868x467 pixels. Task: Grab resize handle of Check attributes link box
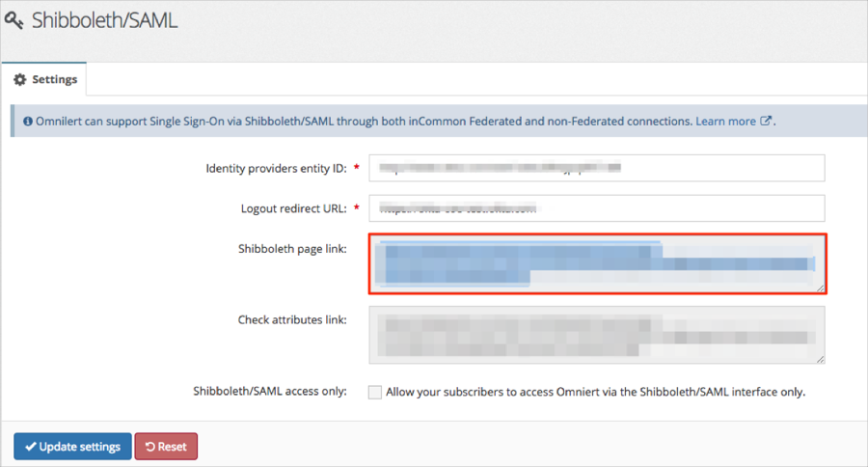coord(820,359)
